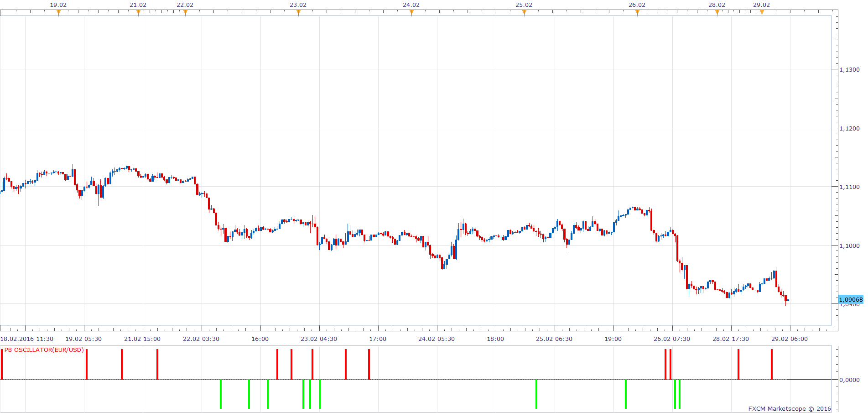Viewport: 868px width, 413px height.
Task: Click the 26.02 07:30 time label
Action: click(672, 339)
